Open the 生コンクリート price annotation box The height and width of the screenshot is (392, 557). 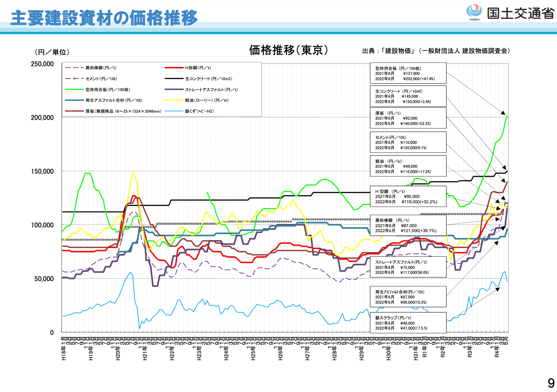click(x=408, y=96)
